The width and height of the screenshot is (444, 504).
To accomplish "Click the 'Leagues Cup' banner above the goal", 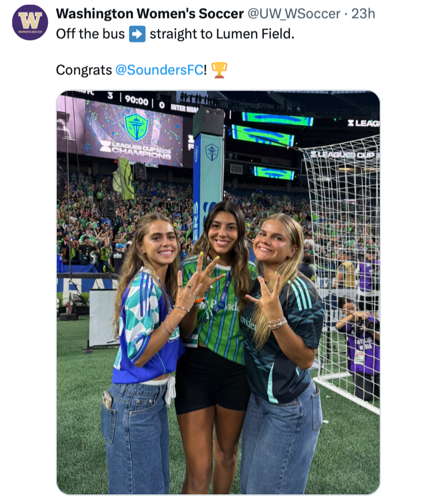I will click(x=343, y=155).
